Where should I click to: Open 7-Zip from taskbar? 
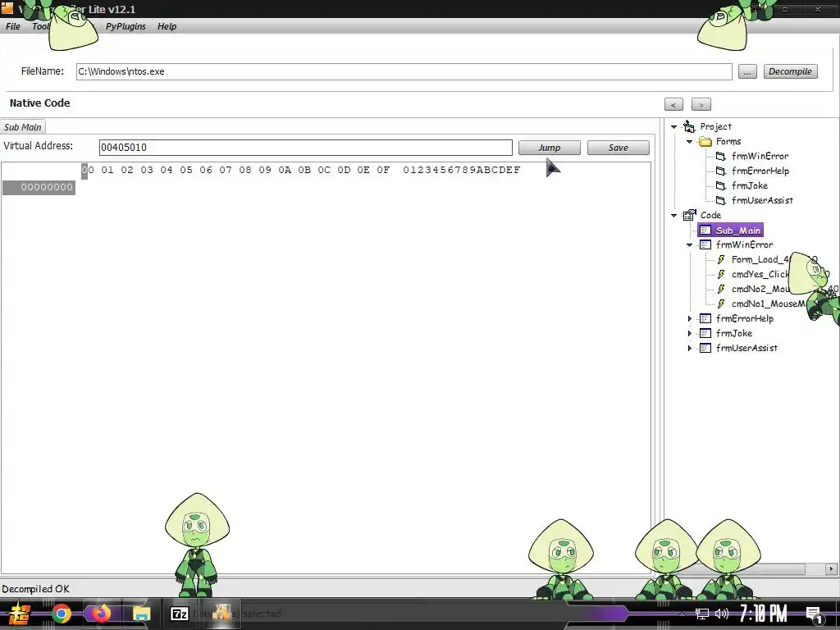coord(179,614)
